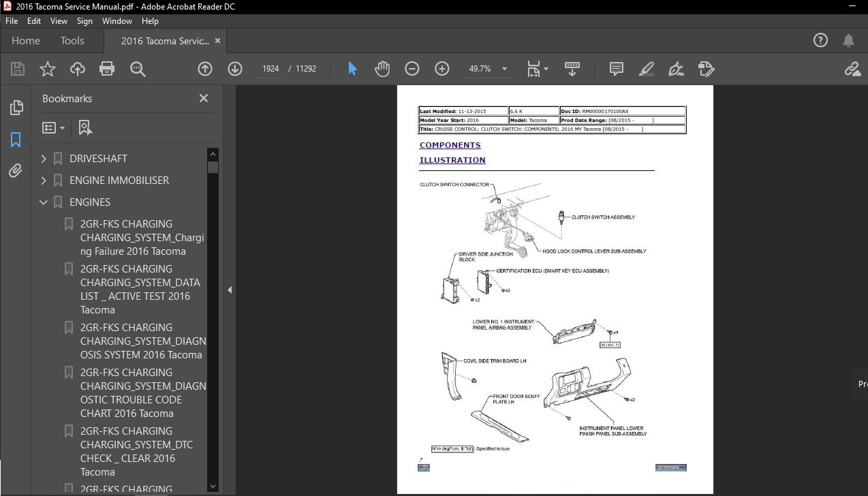Viewport: 868px width, 496px height.
Task: Switch to the Home tab
Action: coord(26,41)
